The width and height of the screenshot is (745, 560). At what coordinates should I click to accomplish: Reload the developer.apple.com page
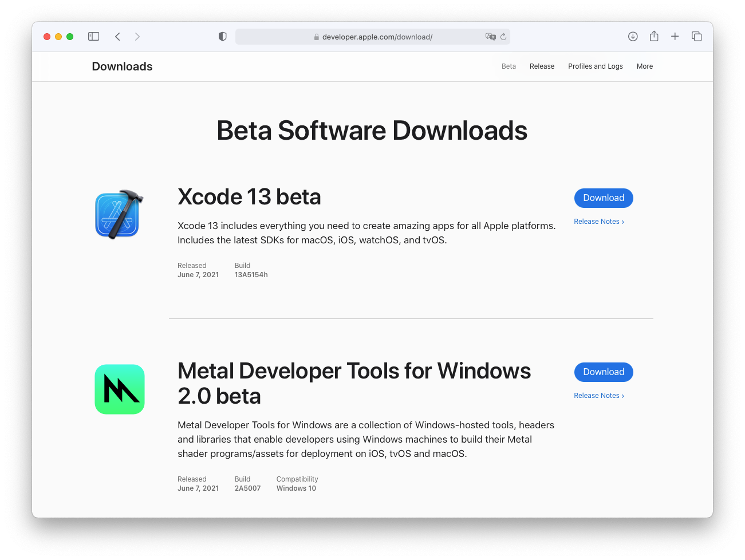click(x=503, y=37)
